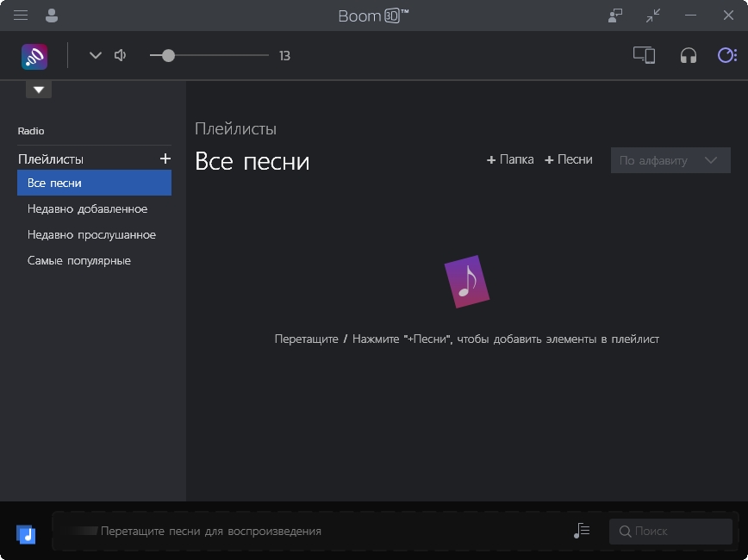Click the volume value 13

[284, 56]
